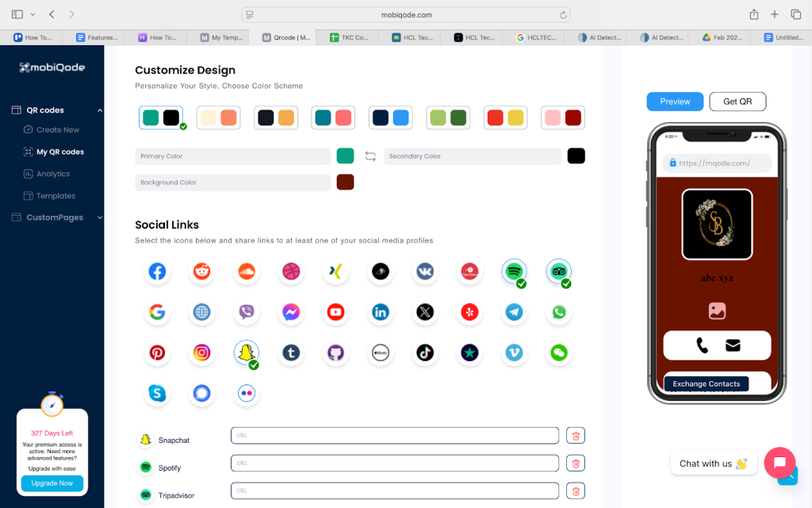Go to Templates in sidebar
The width and height of the screenshot is (812, 508).
56,196
